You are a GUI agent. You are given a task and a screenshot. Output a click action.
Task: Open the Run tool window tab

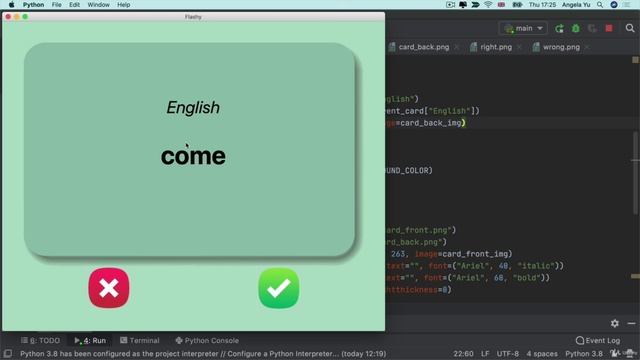click(90, 340)
